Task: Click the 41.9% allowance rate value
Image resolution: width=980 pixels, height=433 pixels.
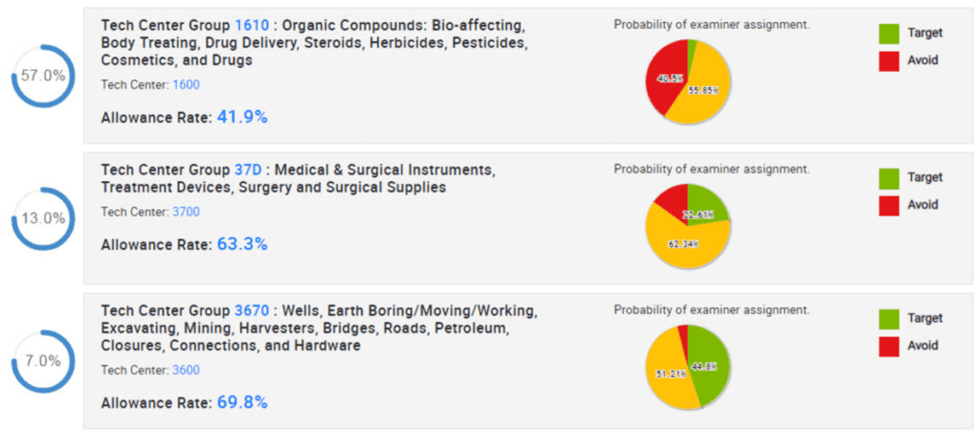Action: click(x=242, y=117)
